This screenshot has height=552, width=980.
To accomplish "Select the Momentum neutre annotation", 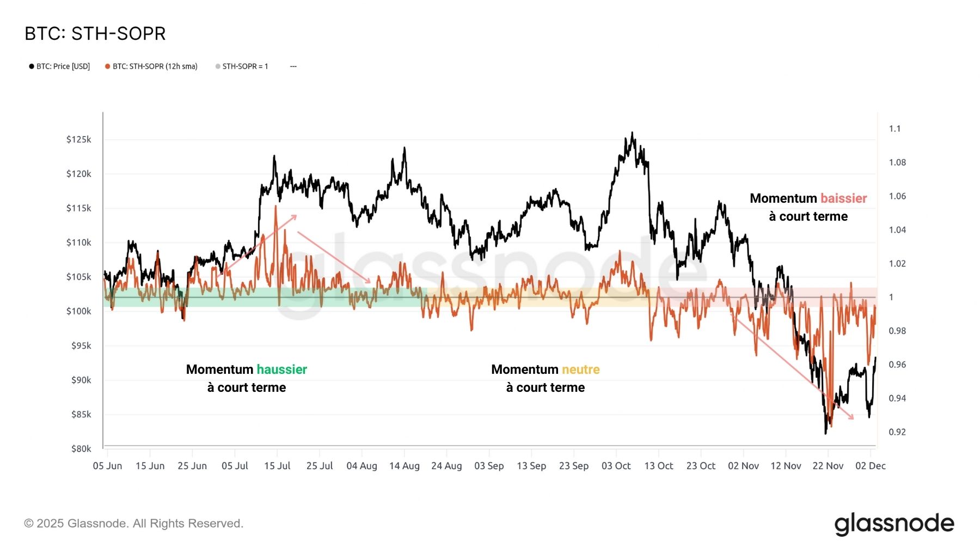I will [546, 378].
